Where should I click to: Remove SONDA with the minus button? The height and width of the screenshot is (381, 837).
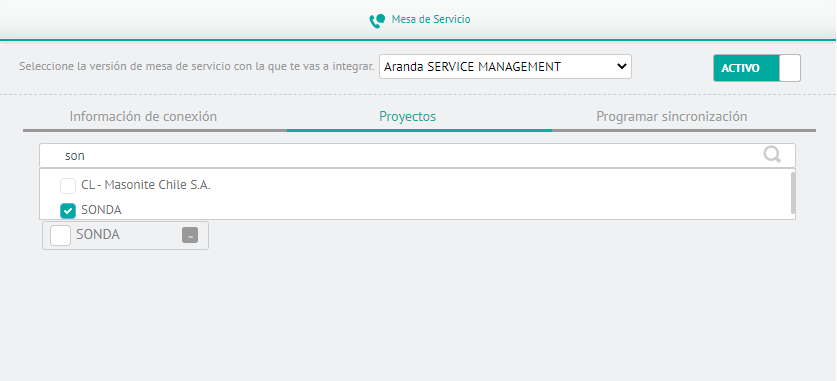[x=190, y=235]
